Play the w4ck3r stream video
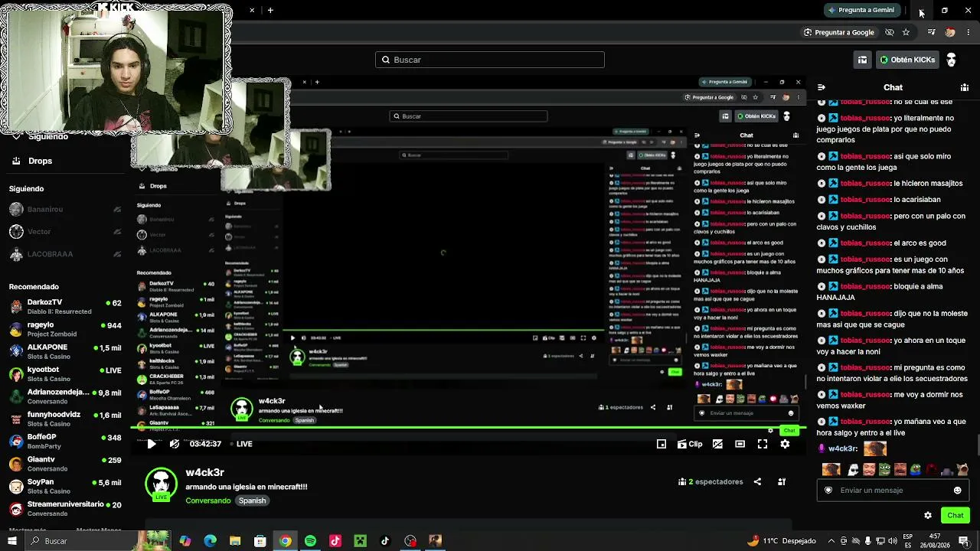The width and height of the screenshot is (980, 551). [152, 444]
